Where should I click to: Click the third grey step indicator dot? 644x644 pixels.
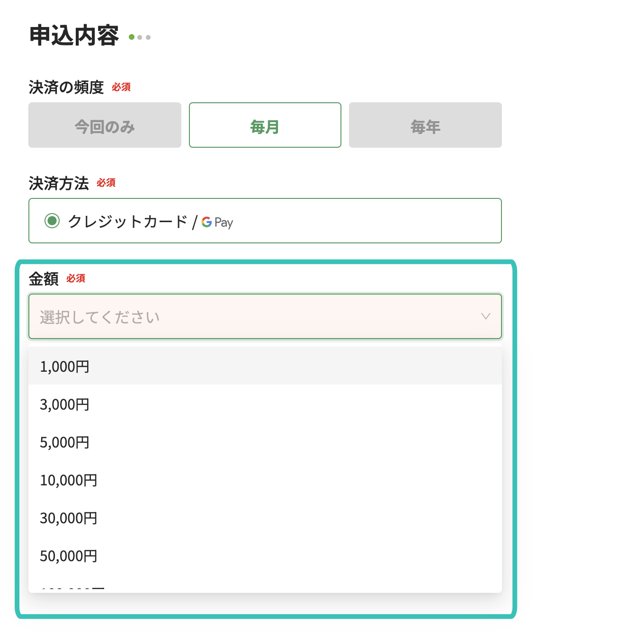click(x=148, y=37)
